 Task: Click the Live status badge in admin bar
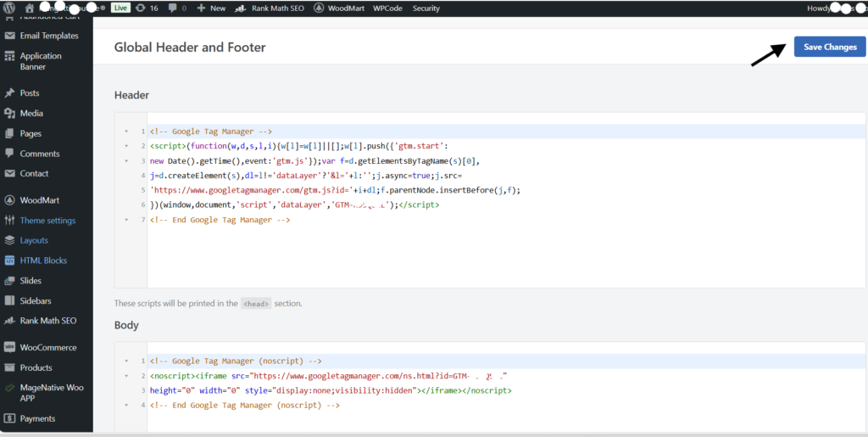120,8
